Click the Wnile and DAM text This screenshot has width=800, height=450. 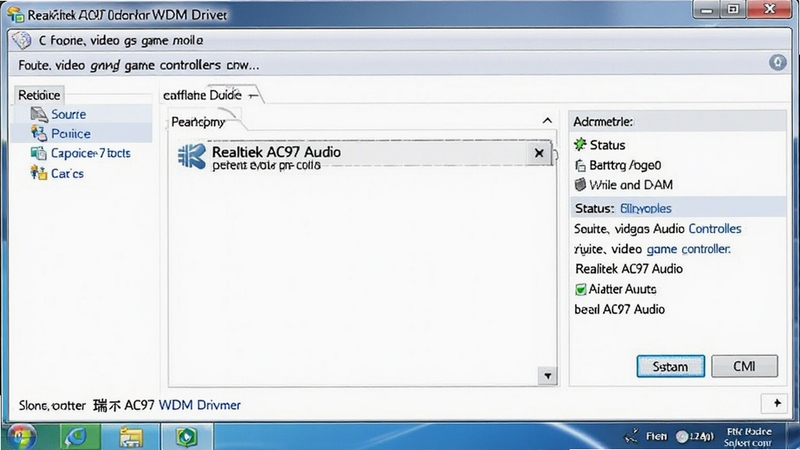click(x=631, y=185)
